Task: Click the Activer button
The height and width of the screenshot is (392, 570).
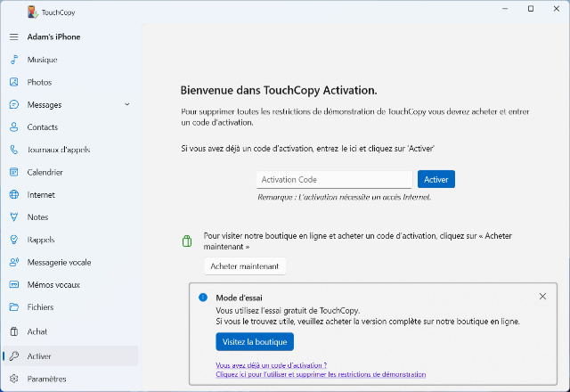Action: click(x=436, y=179)
